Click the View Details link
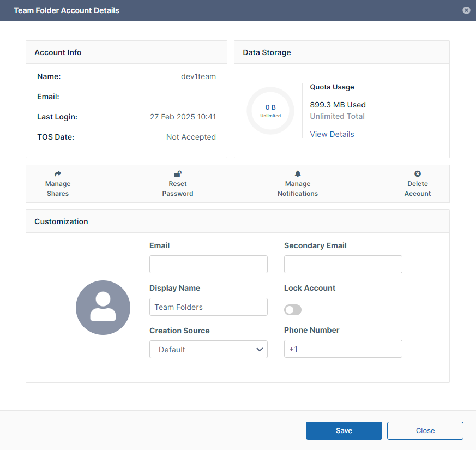476x450 pixels. tap(332, 134)
